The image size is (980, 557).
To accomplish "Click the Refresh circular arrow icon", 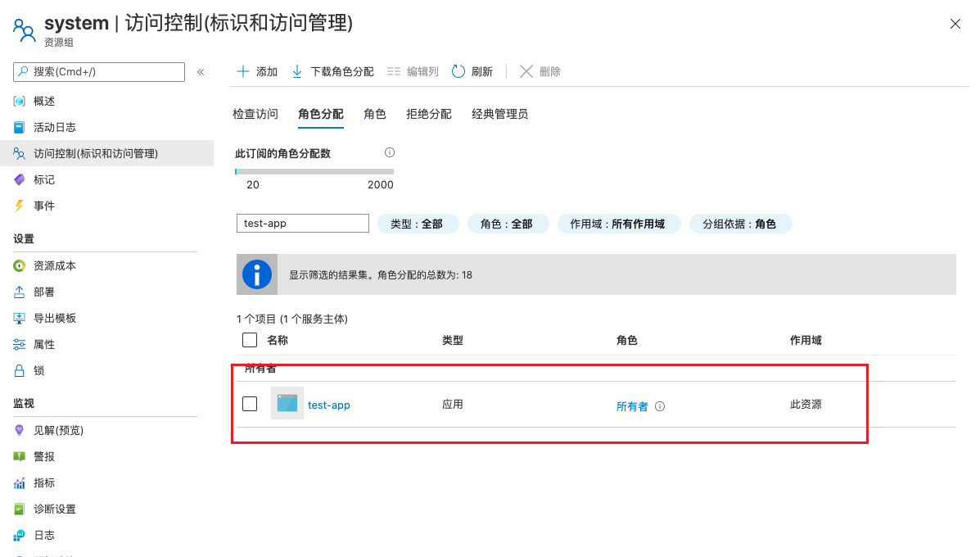I will [458, 71].
